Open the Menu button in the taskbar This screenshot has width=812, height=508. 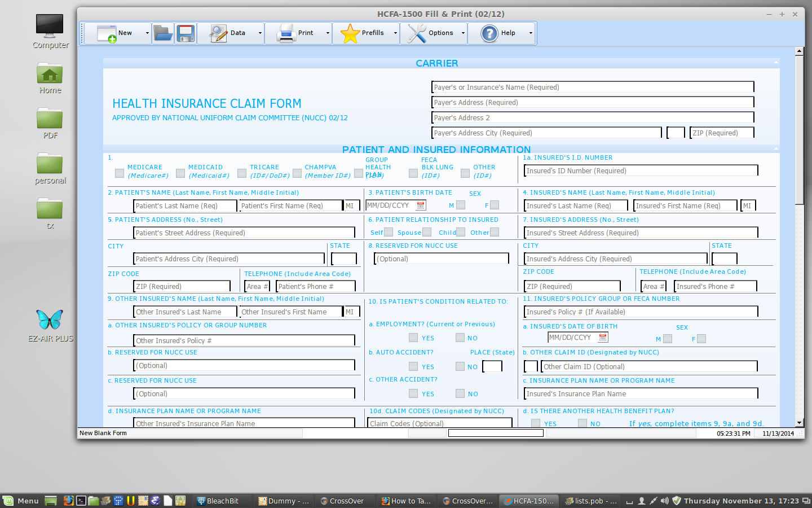point(21,501)
